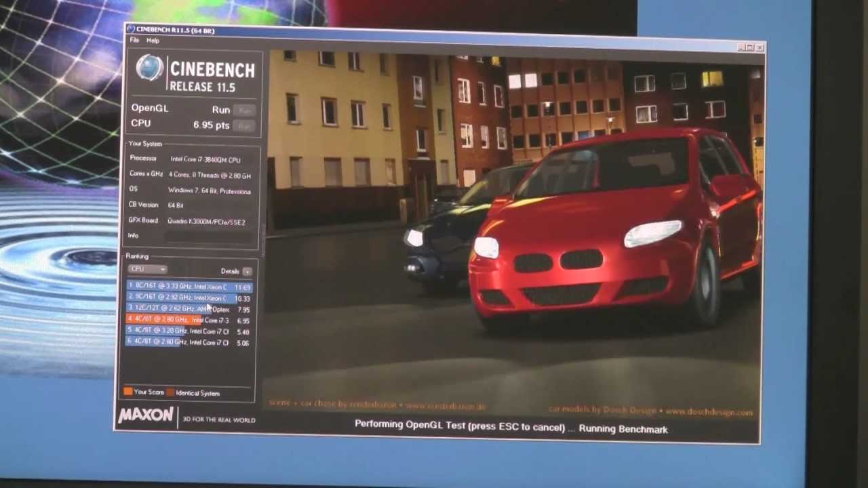This screenshot has height=488, width=868.
Task: Select ranking row 5 4C/8T @ 3.20 GHz
Action: click(x=189, y=331)
